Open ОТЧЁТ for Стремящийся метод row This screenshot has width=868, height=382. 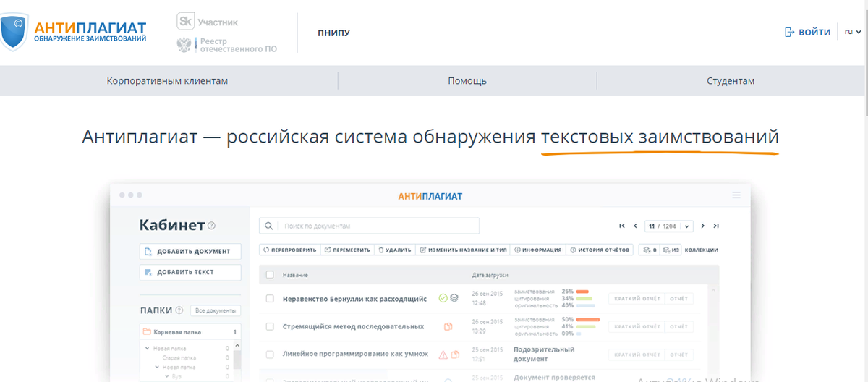tap(678, 326)
